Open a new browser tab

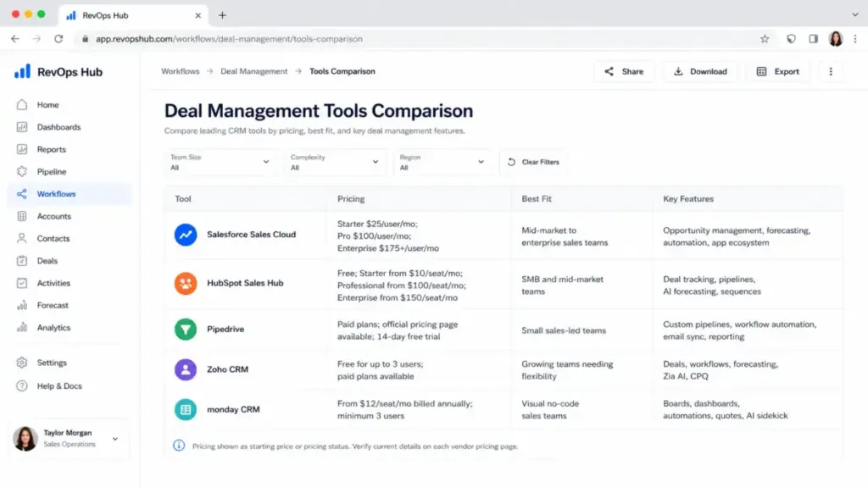(223, 15)
